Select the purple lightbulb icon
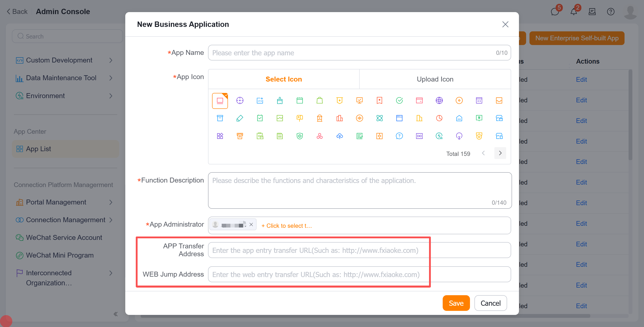644x327 pixels. pos(459,136)
